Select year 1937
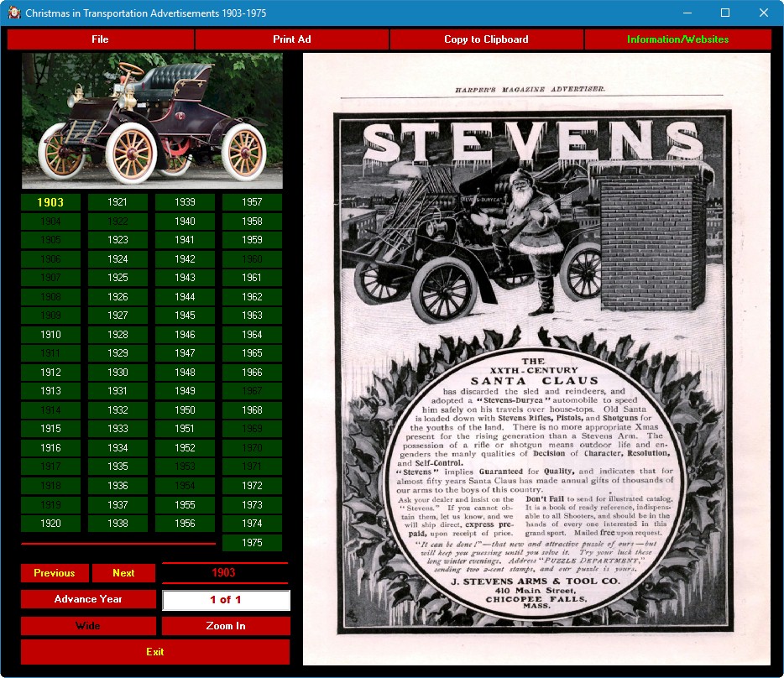Screen dimensions: 784x678 pos(118,505)
